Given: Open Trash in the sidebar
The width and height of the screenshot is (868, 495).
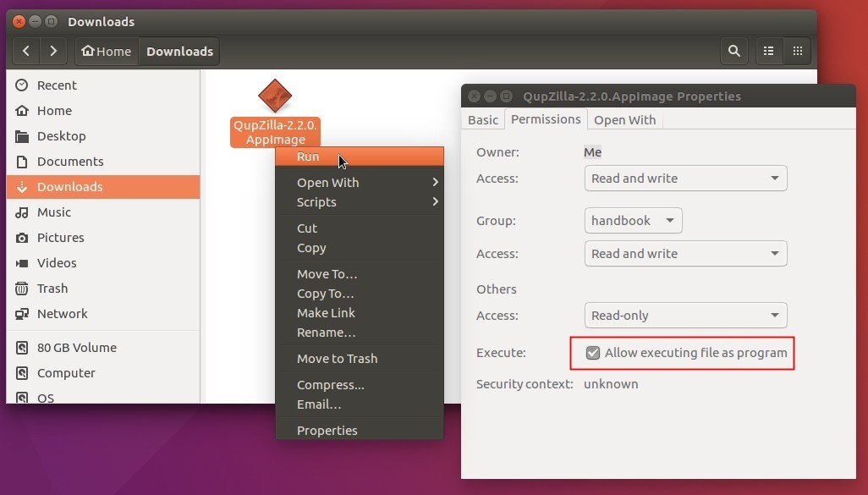Looking at the screenshot, I should coord(103,289).
